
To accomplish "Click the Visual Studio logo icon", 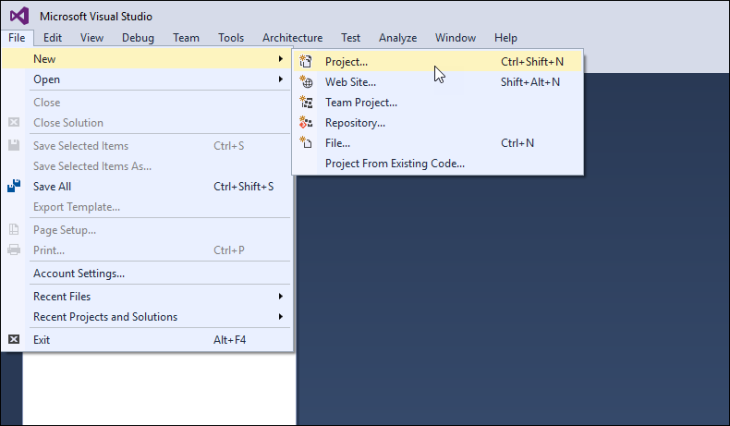I will [x=19, y=16].
